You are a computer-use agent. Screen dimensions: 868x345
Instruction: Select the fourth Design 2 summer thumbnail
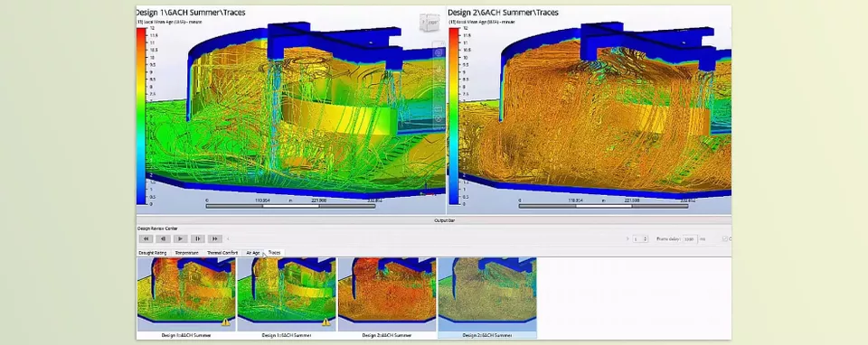(486, 298)
